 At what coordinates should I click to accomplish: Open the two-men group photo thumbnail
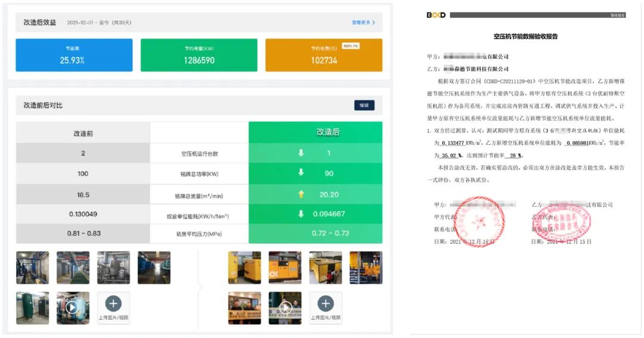[x=244, y=308]
